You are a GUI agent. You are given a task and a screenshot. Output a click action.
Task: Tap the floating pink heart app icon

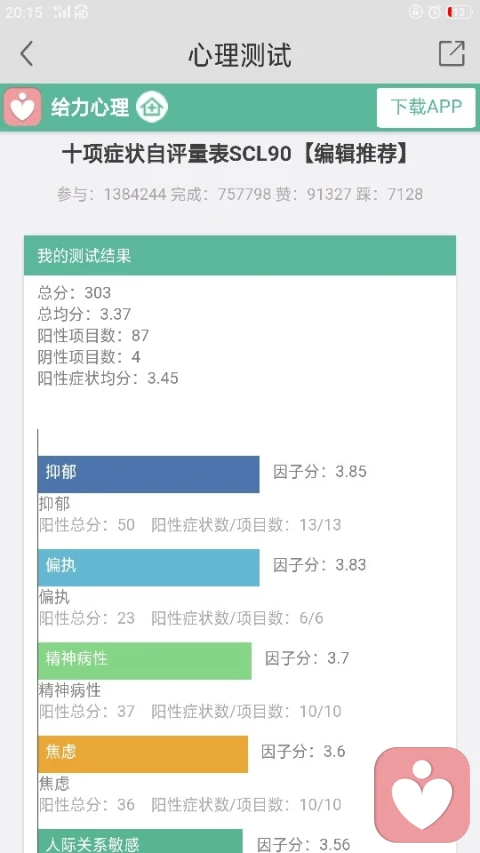pyautogui.click(x=422, y=794)
